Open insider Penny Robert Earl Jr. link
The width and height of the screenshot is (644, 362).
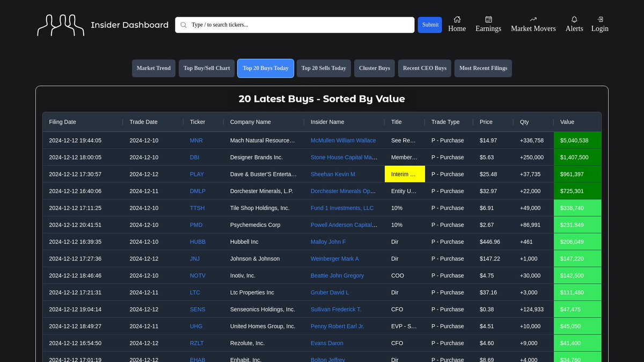click(x=338, y=326)
